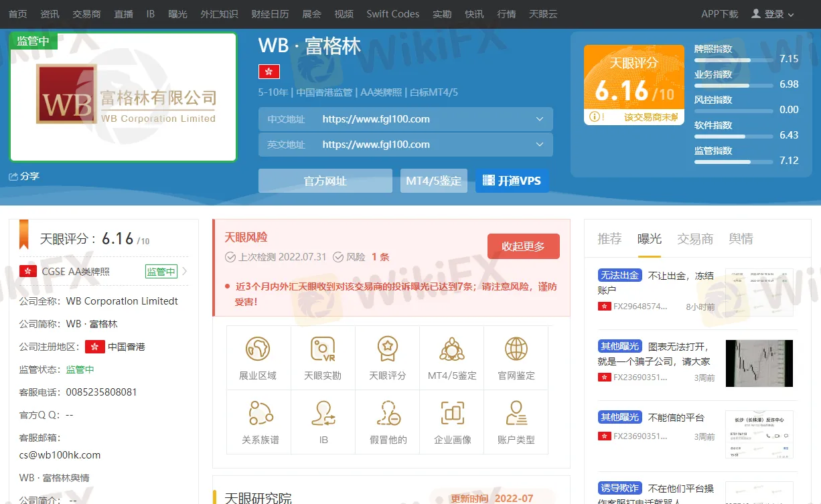
Task: Open the 天眼实勘 VR icon
Action: (323, 349)
